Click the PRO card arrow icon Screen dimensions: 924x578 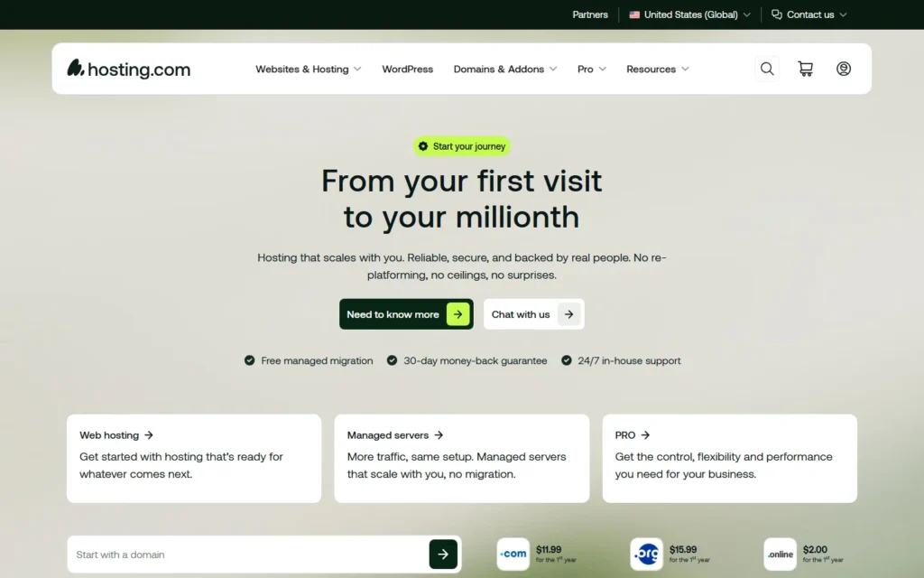[645, 435]
